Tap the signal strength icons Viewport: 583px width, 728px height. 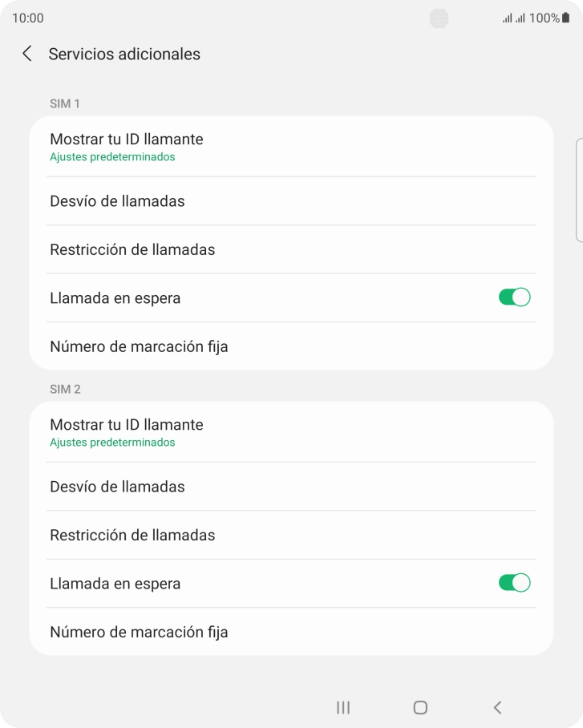[x=514, y=18]
